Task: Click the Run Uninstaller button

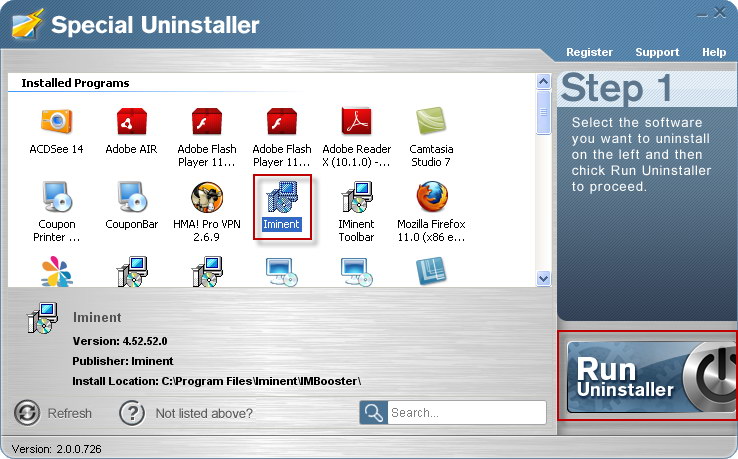Action: tap(651, 378)
